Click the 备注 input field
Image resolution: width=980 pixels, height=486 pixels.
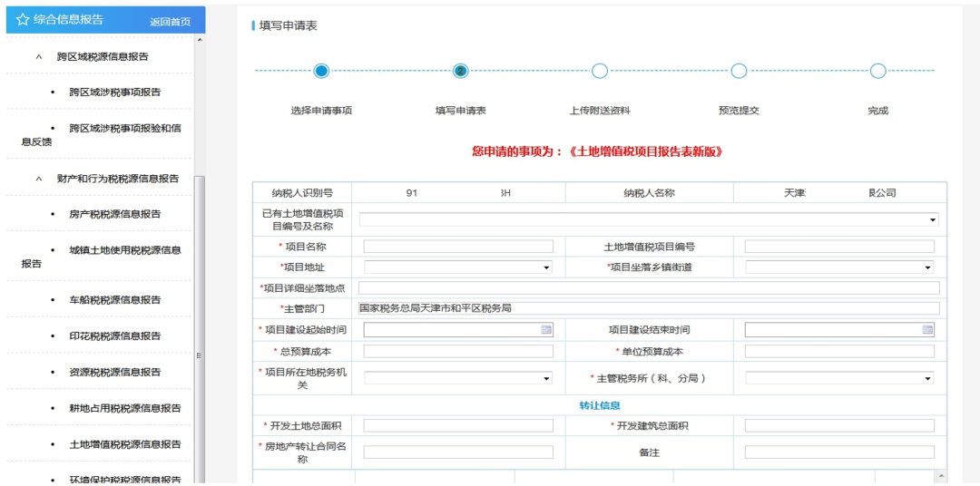[x=839, y=452]
